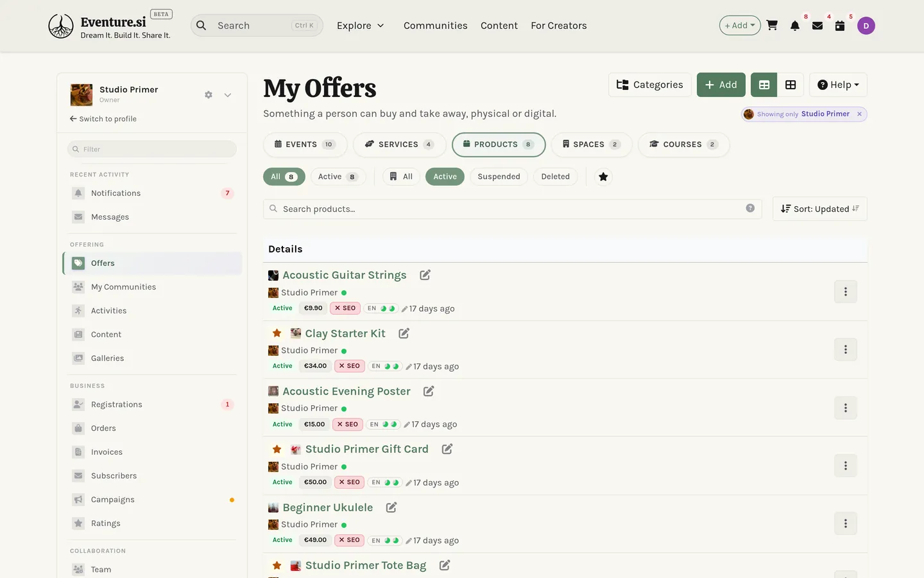Screen dimensions: 924x578
Task: Click the Search products field
Action: click(x=512, y=209)
